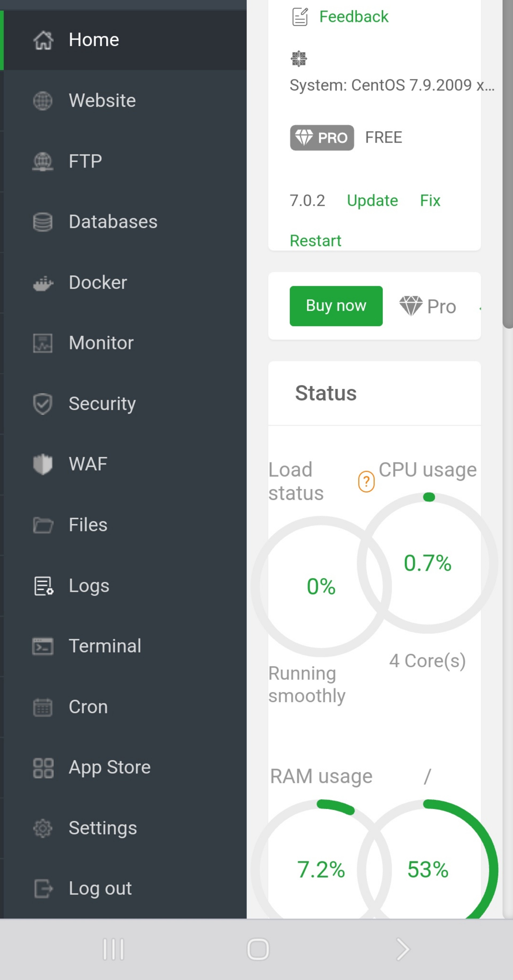The height and width of the screenshot is (980, 513).
Task: Click the vertical scrollbar thumb
Action: [x=507, y=164]
